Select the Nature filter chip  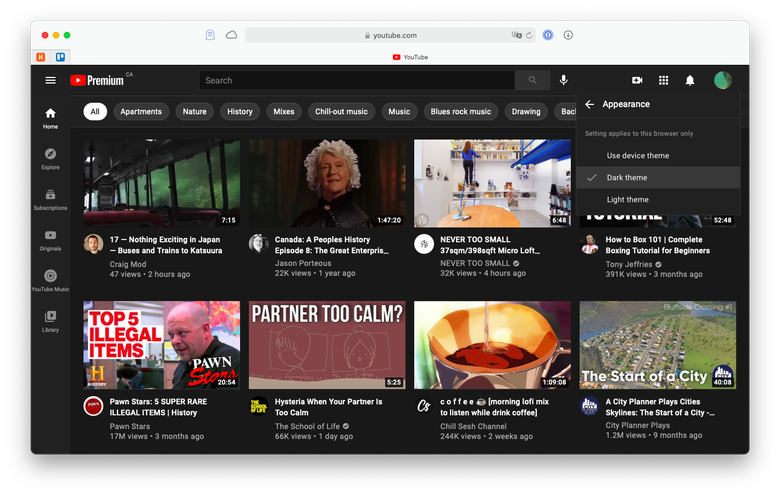coord(195,111)
